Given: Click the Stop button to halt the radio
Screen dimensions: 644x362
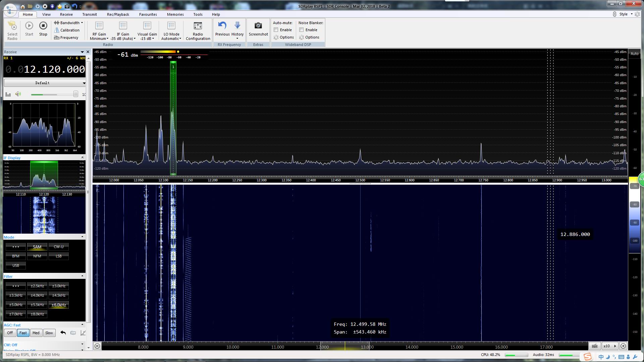Looking at the screenshot, I should pyautogui.click(x=43, y=29).
